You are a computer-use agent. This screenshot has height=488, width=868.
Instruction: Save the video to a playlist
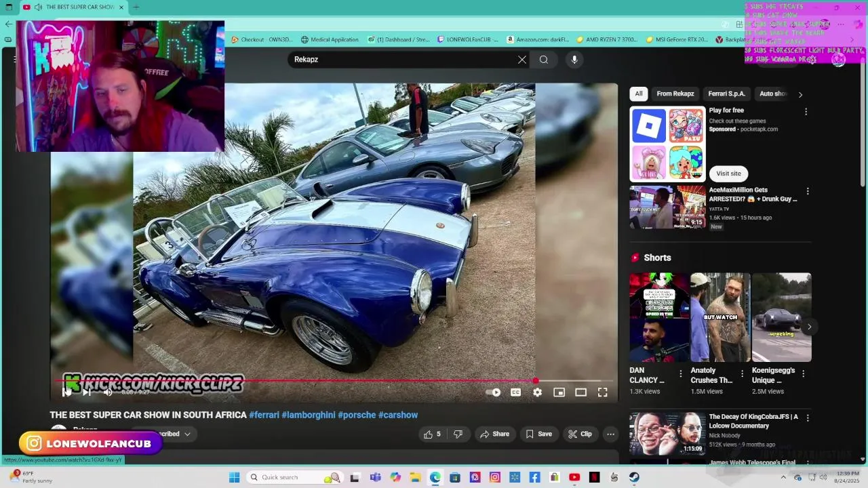pyautogui.click(x=539, y=434)
